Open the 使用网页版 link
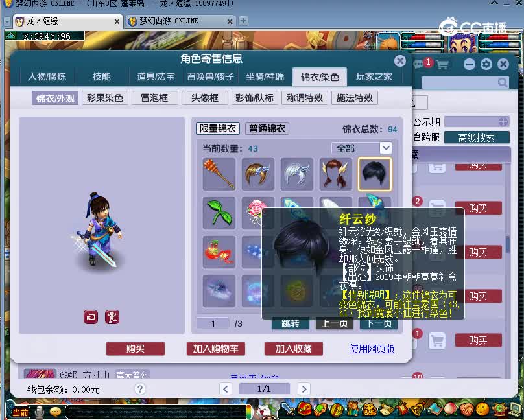This screenshot has height=420, width=524. click(372, 349)
